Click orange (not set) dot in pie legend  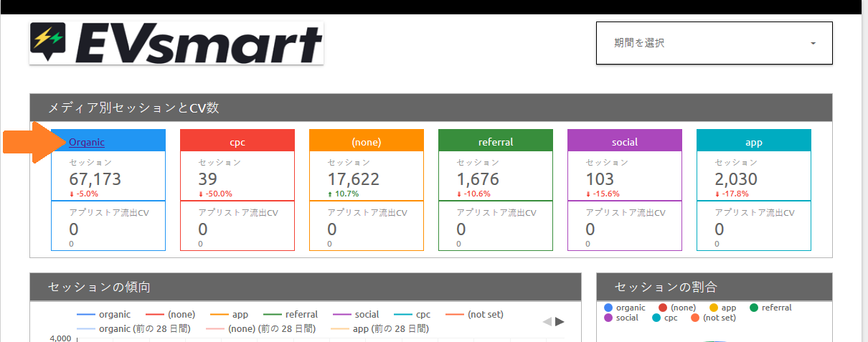695,318
